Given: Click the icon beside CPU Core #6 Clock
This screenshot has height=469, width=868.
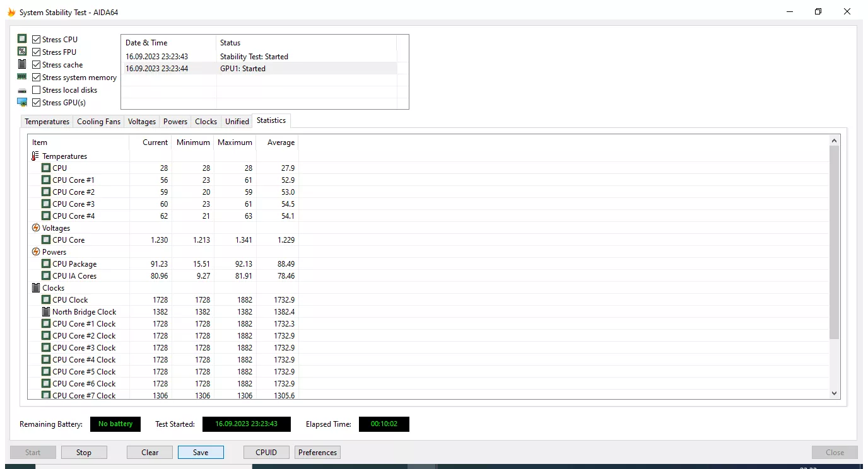Looking at the screenshot, I should pyautogui.click(x=46, y=383).
